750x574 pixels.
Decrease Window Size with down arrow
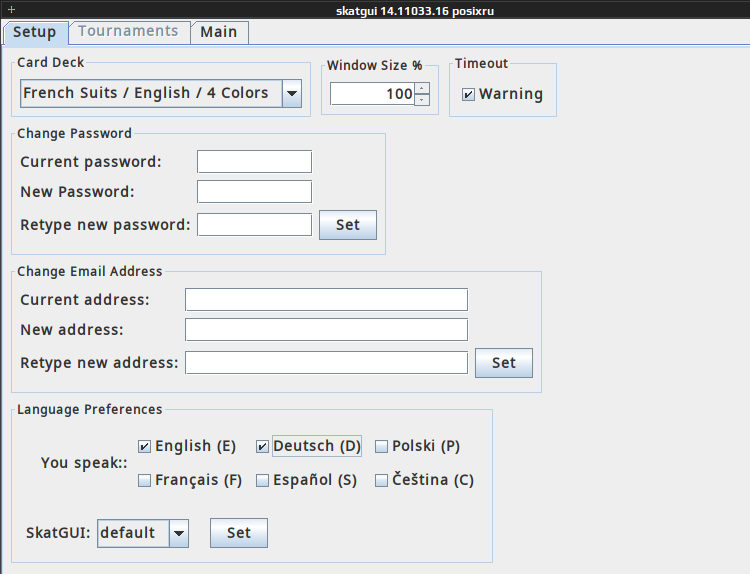coord(422,99)
